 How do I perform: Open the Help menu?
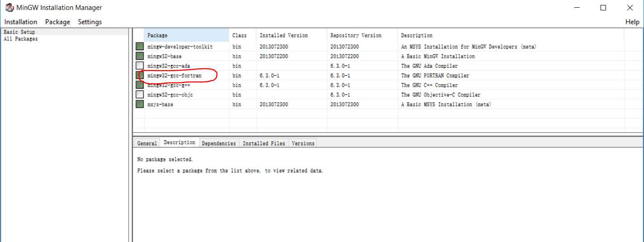(632, 22)
